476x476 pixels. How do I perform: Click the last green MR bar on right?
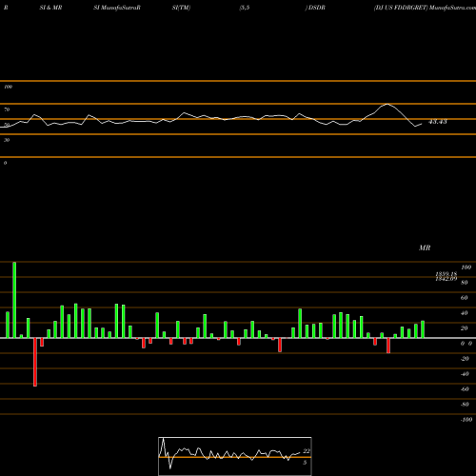point(423,329)
